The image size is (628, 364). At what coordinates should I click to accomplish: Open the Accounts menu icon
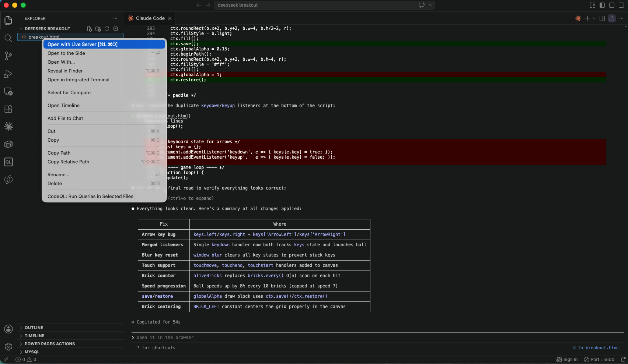[x=8, y=329]
